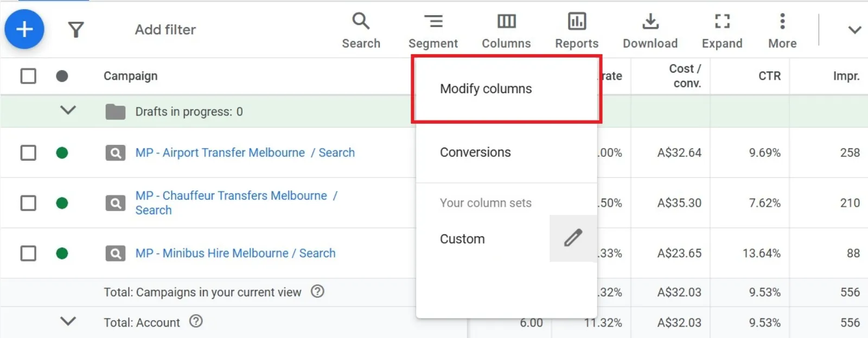Click the A$32.64 cost per conversion cell
The height and width of the screenshot is (338, 868).
[x=679, y=153]
